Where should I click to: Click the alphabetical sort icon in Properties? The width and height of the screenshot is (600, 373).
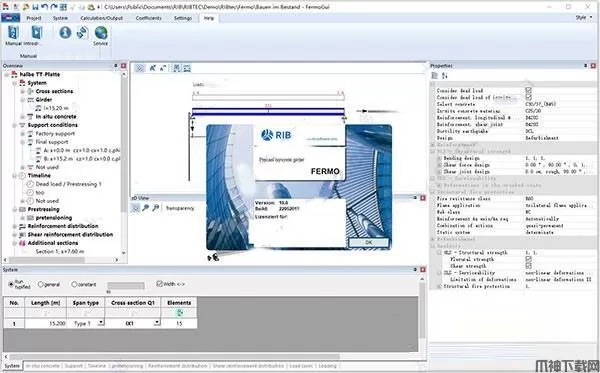(x=445, y=75)
